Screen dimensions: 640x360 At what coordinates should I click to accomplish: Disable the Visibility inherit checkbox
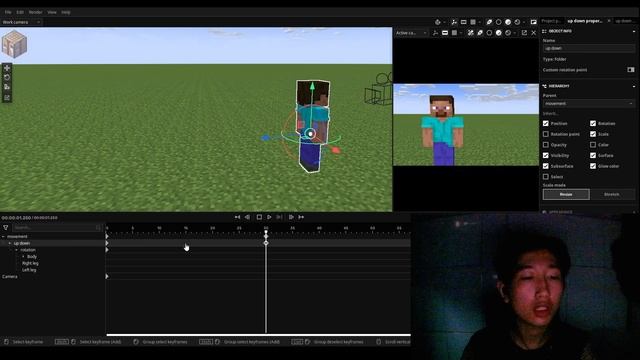[x=546, y=156]
